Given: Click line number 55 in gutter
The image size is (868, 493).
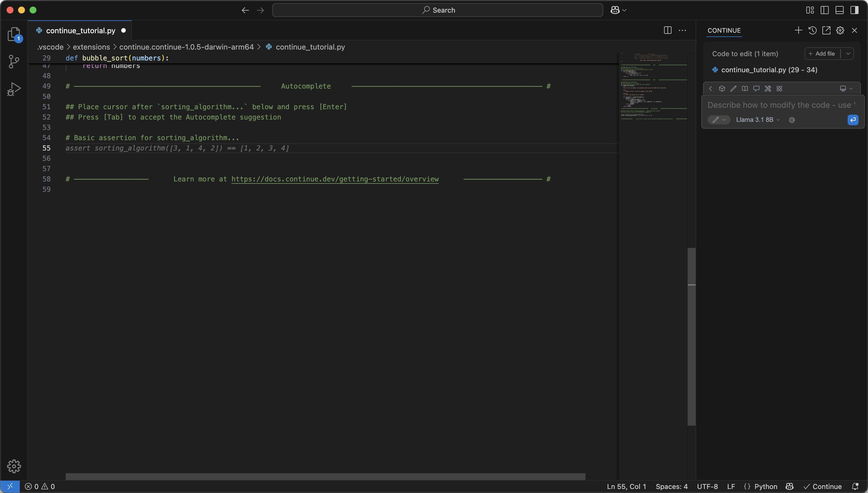Looking at the screenshot, I should click(x=46, y=148).
